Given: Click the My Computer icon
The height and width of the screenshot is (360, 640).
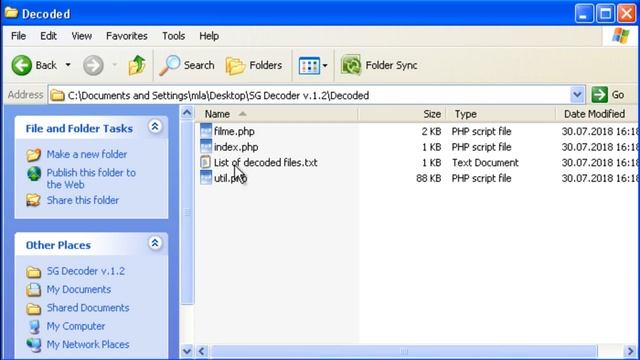Looking at the screenshot, I should pos(34,327).
